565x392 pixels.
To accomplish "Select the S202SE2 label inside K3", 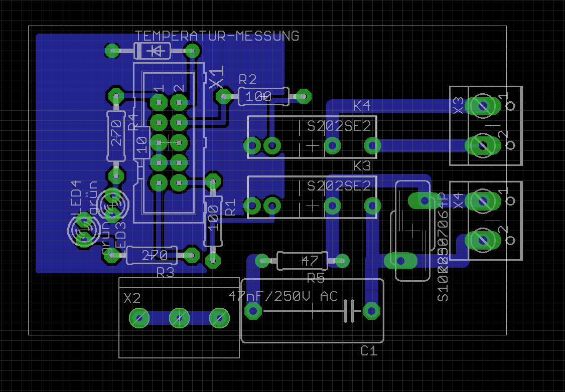I will pyautogui.click(x=339, y=186).
